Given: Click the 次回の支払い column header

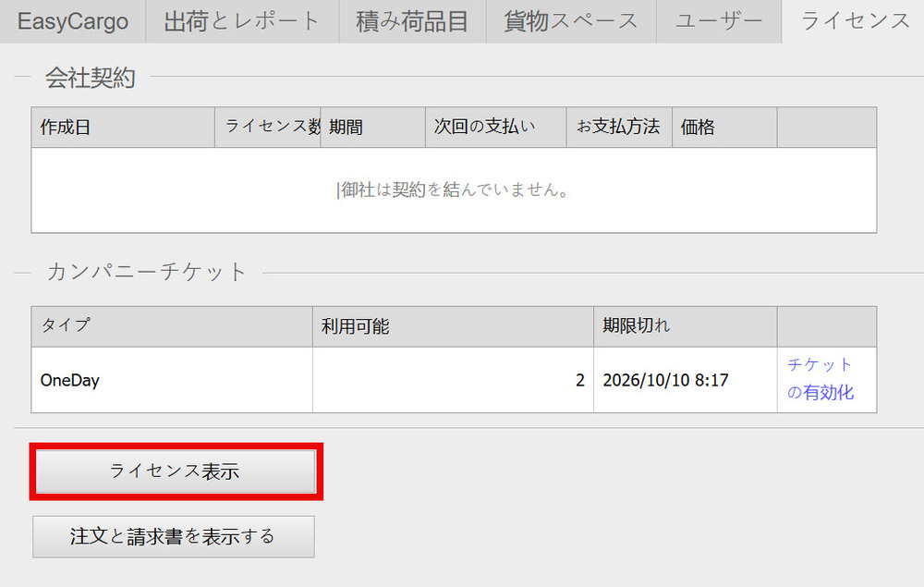Looking at the screenshot, I should point(495,128).
